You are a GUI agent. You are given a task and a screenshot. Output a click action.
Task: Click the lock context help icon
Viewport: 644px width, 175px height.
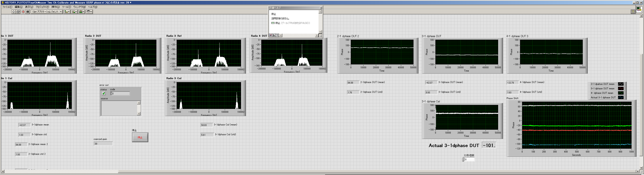pyautogui.click(x=274, y=35)
